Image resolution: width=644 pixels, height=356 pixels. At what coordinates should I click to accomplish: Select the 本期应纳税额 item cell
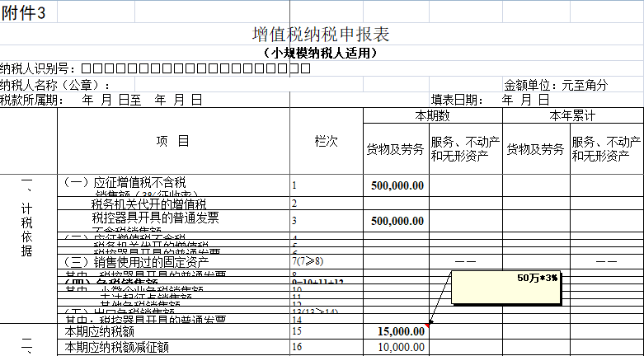173,331
